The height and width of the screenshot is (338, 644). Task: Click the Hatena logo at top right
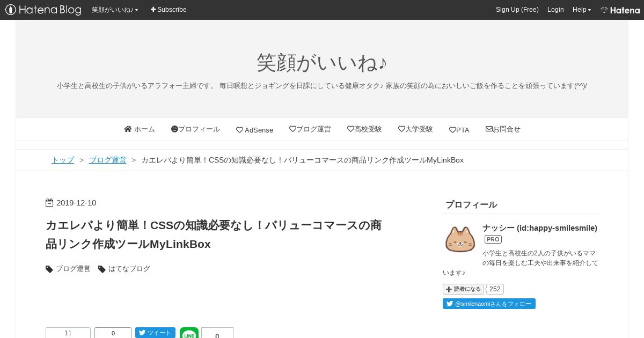click(620, 10)
